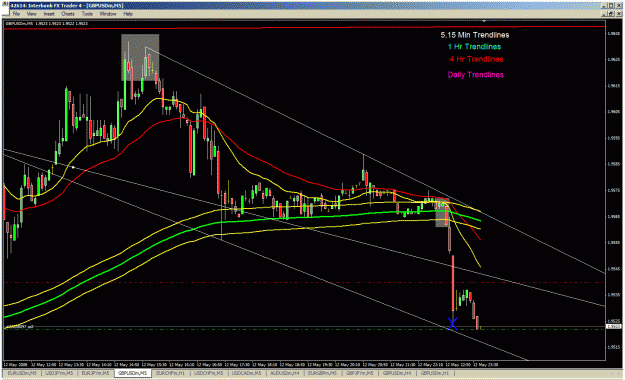Open the View menu
Viewport: 625px width, 380px height.
tap(31, 14)
